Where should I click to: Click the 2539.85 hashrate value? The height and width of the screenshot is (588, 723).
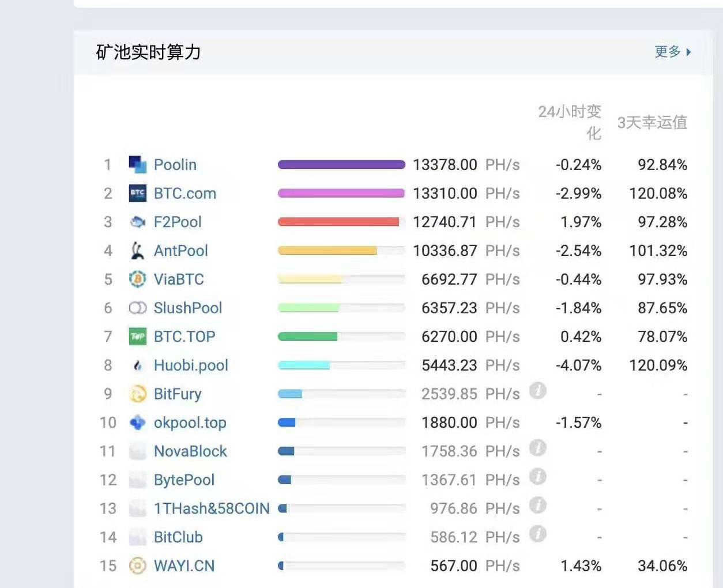(x=449, y=394)
